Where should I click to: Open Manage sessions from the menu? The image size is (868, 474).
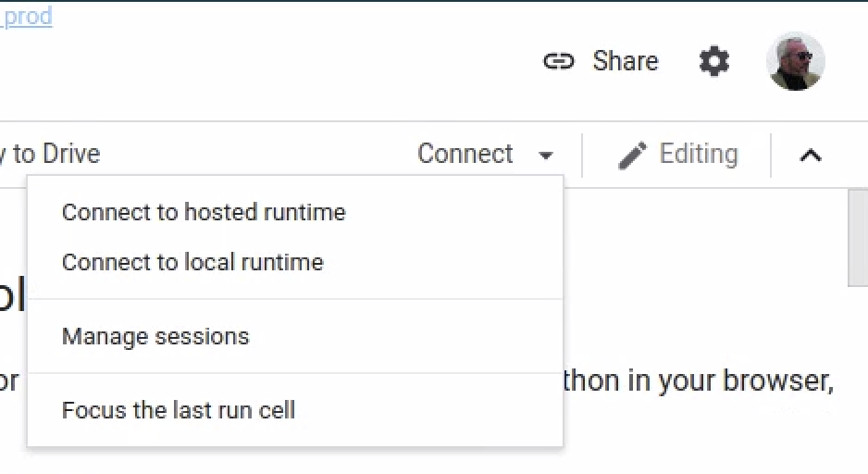155,336
